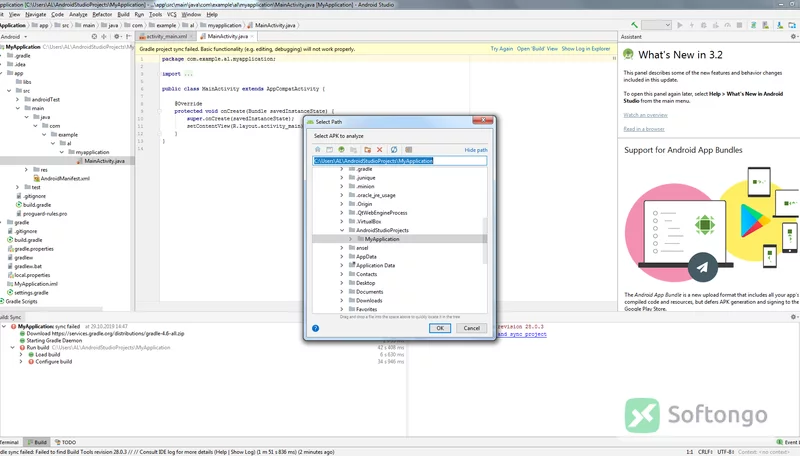The height and width of the screenshot is (456, 800).
Task: Click the green hammer Make Project icon
Action: [x=634, y=25]
